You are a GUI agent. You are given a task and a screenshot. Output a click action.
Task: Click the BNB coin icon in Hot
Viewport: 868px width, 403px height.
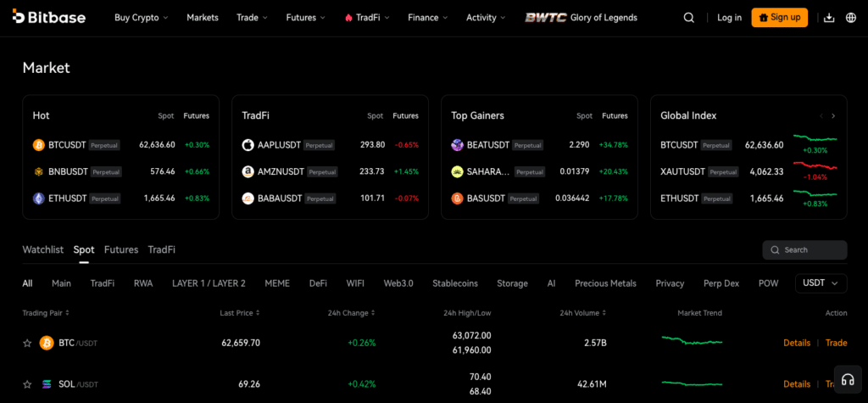click(38, 172)
